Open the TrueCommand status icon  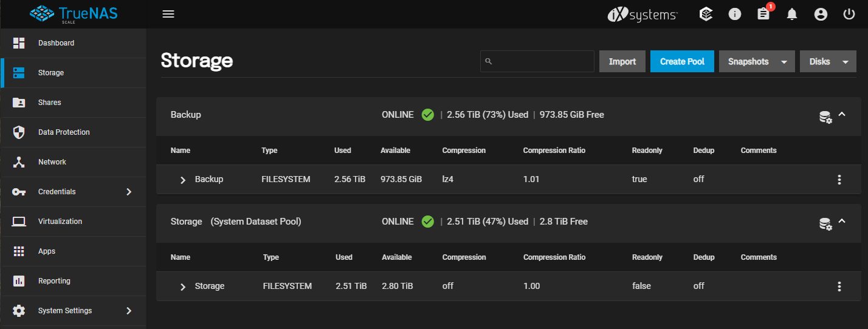(706, 14)
